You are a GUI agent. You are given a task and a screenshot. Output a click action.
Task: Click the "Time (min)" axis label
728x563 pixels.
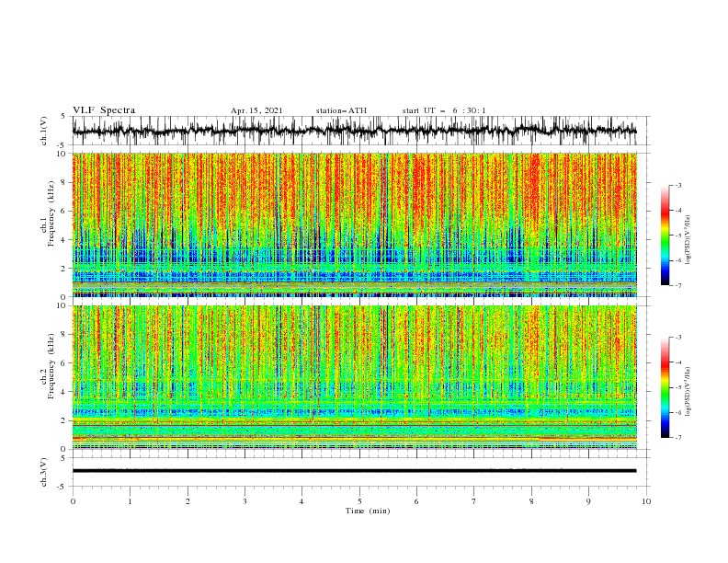pyautogui.click(x=368, y=511)
